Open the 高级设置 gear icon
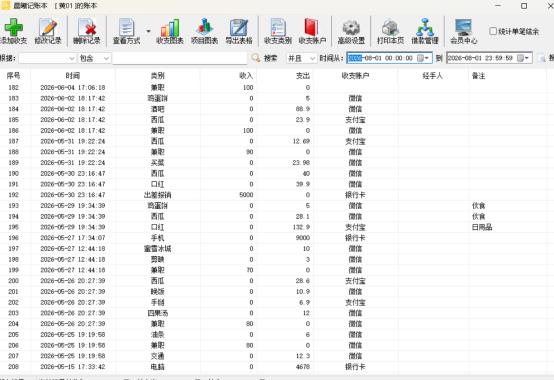 coord(351,27)
